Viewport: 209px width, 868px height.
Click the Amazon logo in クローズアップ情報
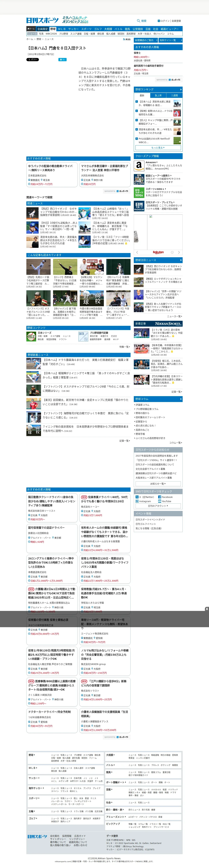[x=139, y=166]
